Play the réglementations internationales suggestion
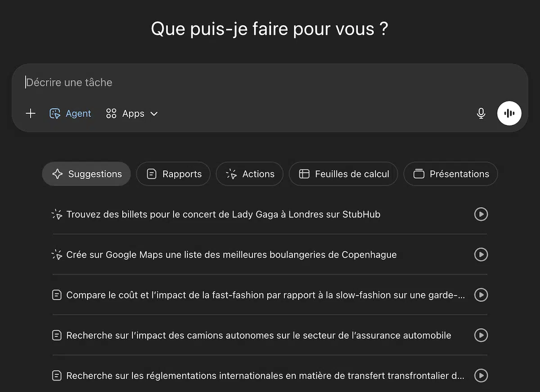 pyautogui.click(x=481, y=375)
